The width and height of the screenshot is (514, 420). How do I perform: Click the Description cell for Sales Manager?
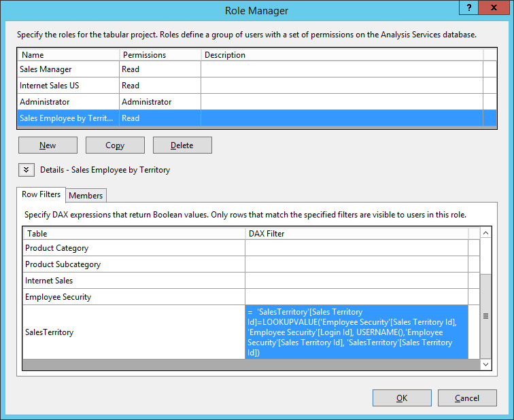click(x=341, y=69)
